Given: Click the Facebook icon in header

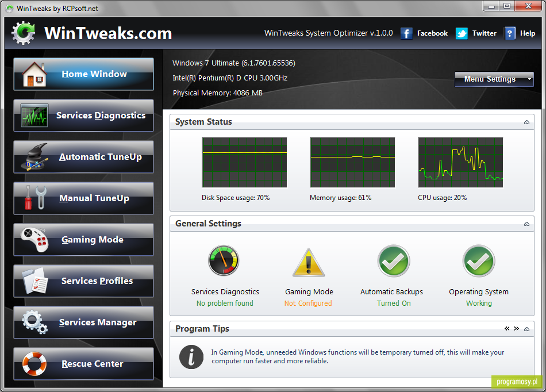Looking at the screenshot, I should (x=406, y=33).
